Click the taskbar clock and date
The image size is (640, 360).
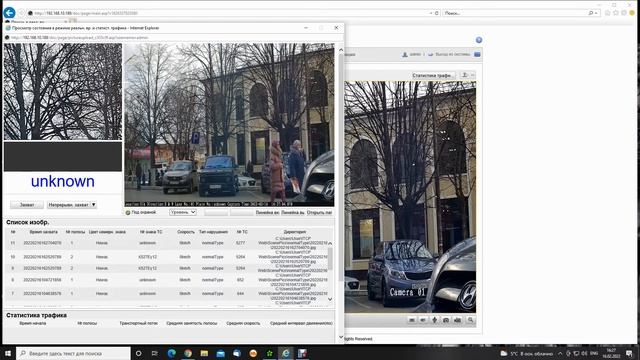coord(611,353)
